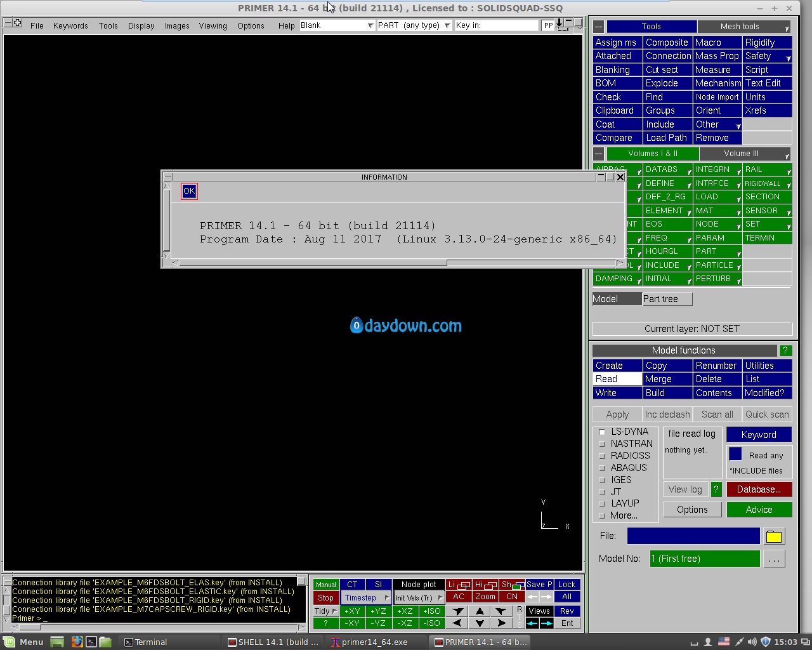Collapse the Tools panel with dash icon

click(598, 27)
